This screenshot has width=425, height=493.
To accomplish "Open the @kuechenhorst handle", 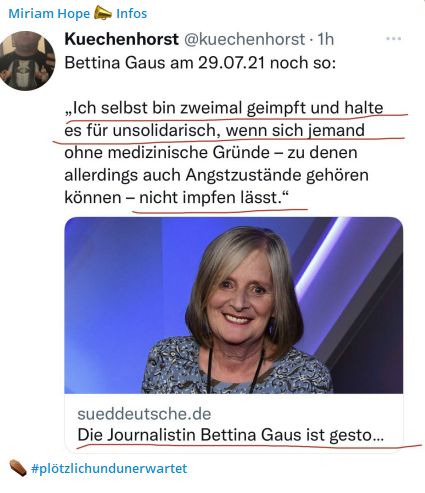I will pos(244,39).
